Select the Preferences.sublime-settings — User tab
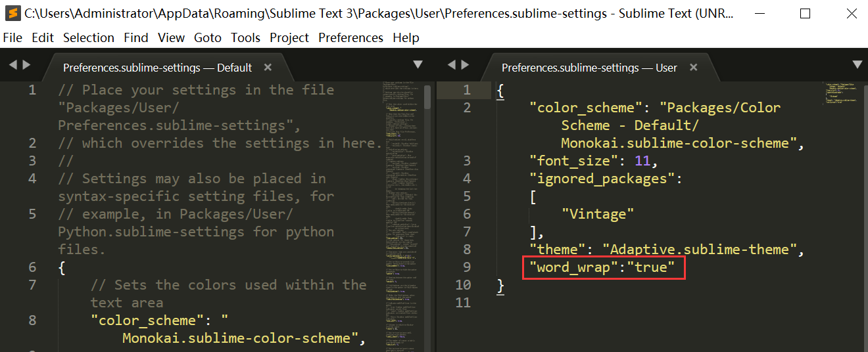The width and height of the screenshot is (868, 352). [x=589, y=68]
